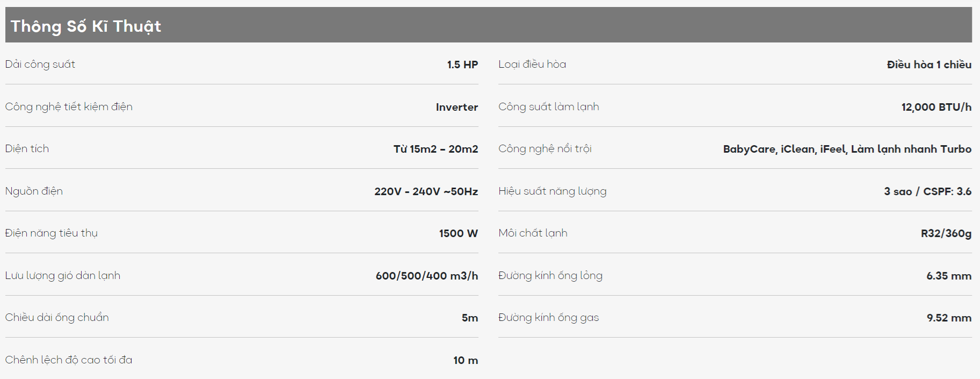980x379 pixels.
Task: Click the "Dải công suất" label
Action: 40,64
